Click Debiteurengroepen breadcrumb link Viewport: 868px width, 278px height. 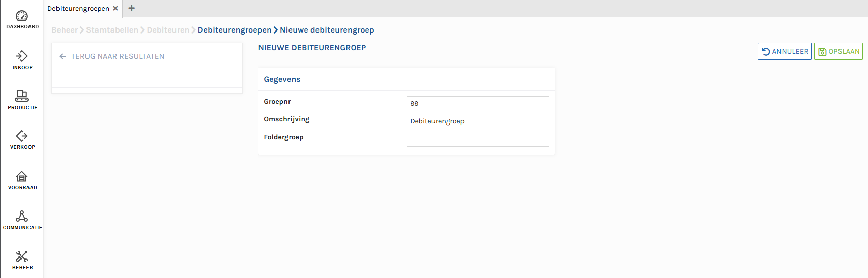(x=235, y=30)
